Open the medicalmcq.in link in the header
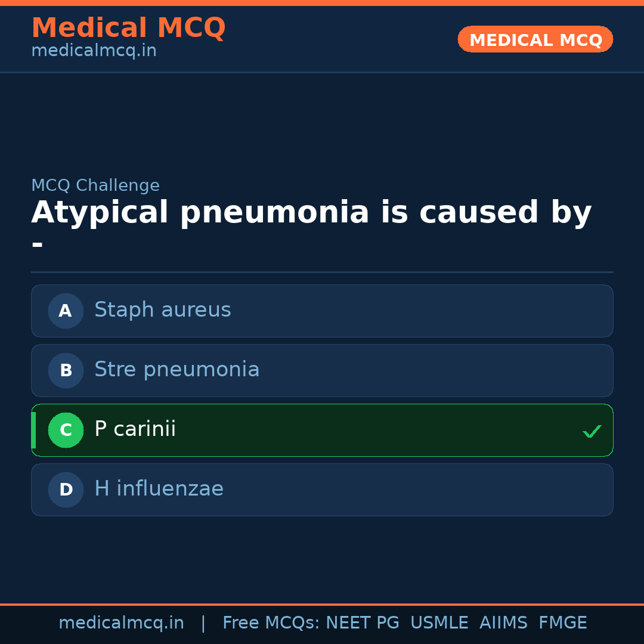 point(94,51)
